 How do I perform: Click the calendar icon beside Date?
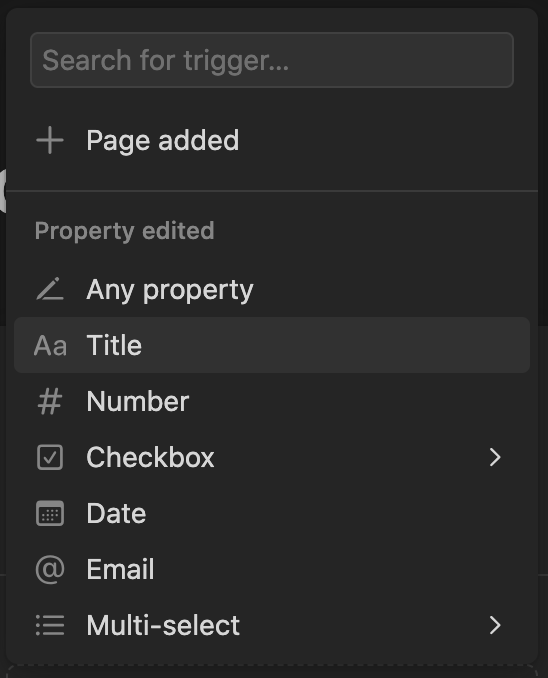(x=50, y=513)
